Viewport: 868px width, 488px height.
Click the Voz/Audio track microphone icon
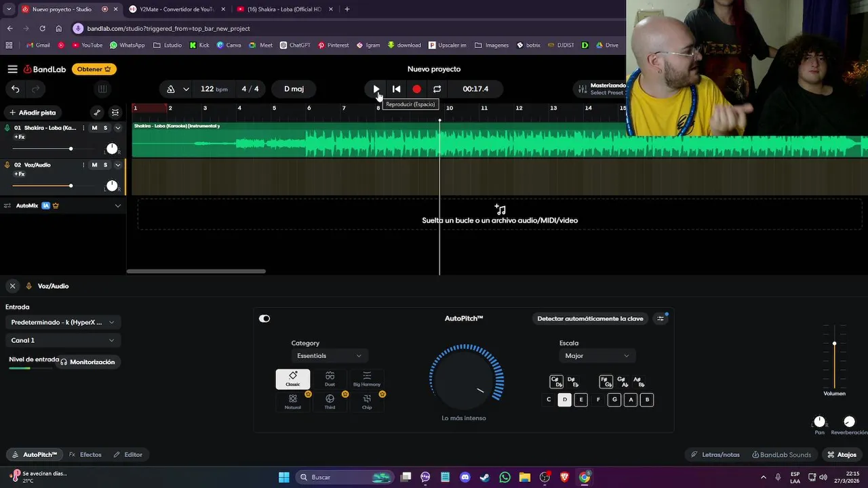[x=7, y=165]
